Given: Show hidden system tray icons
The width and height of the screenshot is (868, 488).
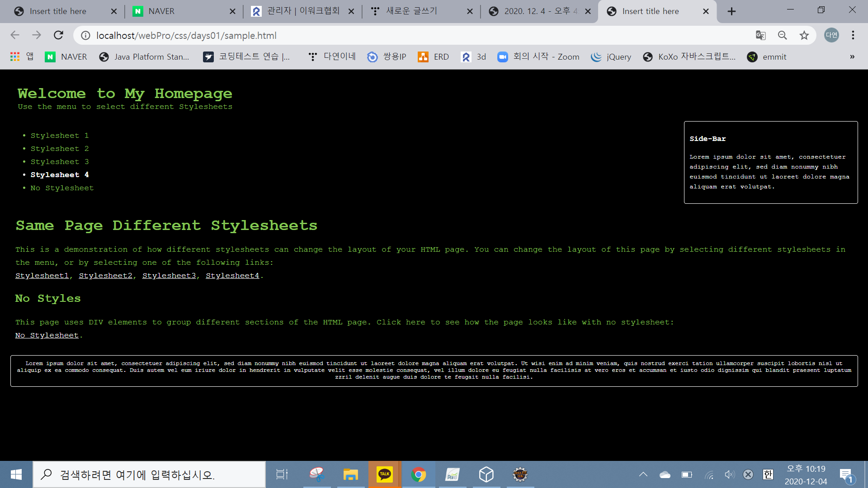Looking at the screenshot, I should click(x=643, y=474).
